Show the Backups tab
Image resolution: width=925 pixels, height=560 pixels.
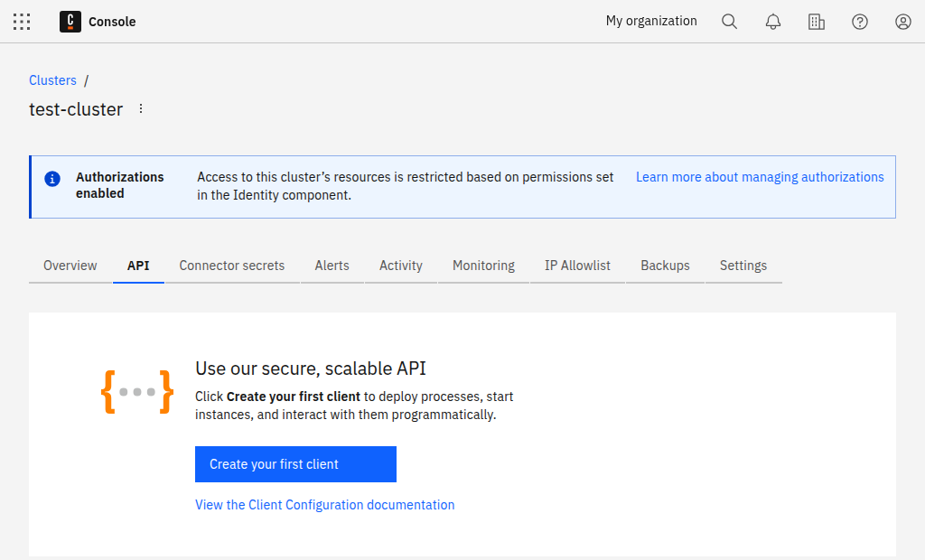(665, 266)
